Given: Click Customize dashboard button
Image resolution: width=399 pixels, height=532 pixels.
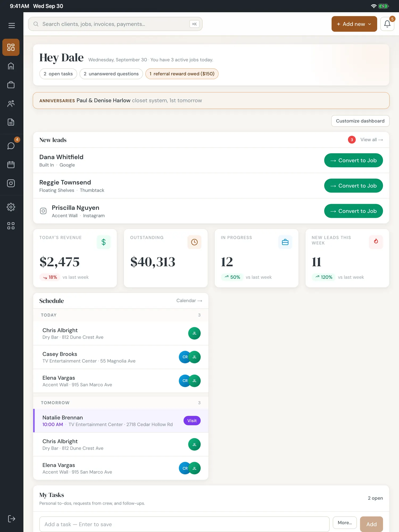Looking at the screenshot, I should pos(360,121).
